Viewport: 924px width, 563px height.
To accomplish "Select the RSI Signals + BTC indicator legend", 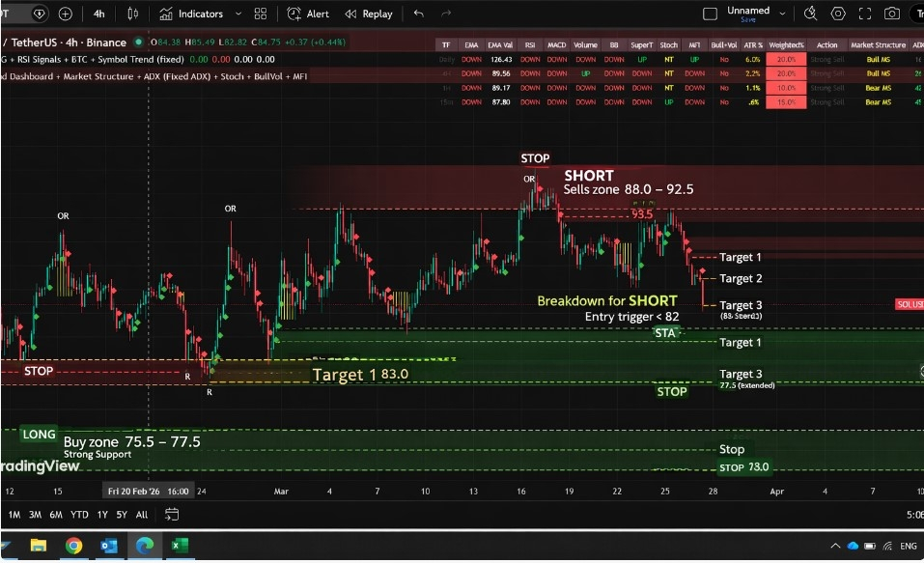I will pyautogui.click(x=93, y=59).
